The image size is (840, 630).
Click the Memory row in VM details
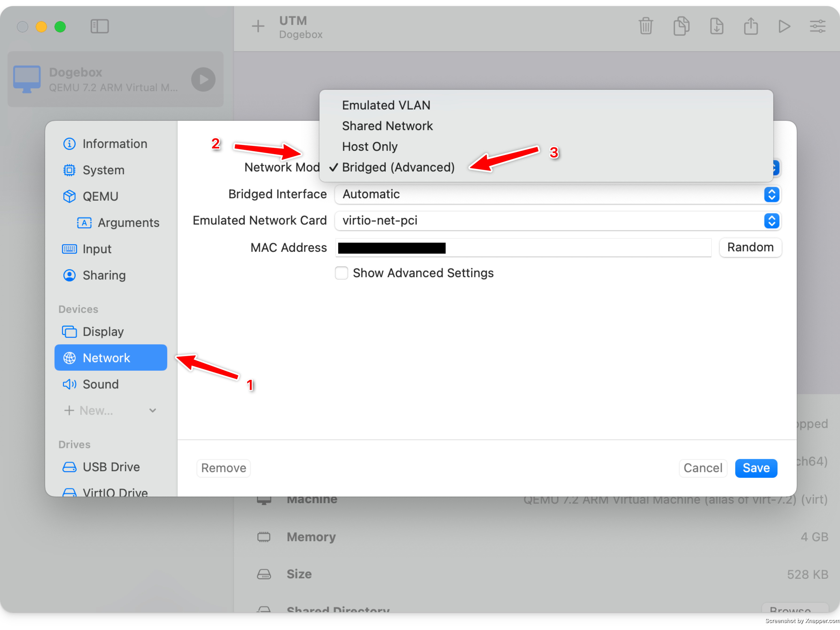(x=542, y=537)
